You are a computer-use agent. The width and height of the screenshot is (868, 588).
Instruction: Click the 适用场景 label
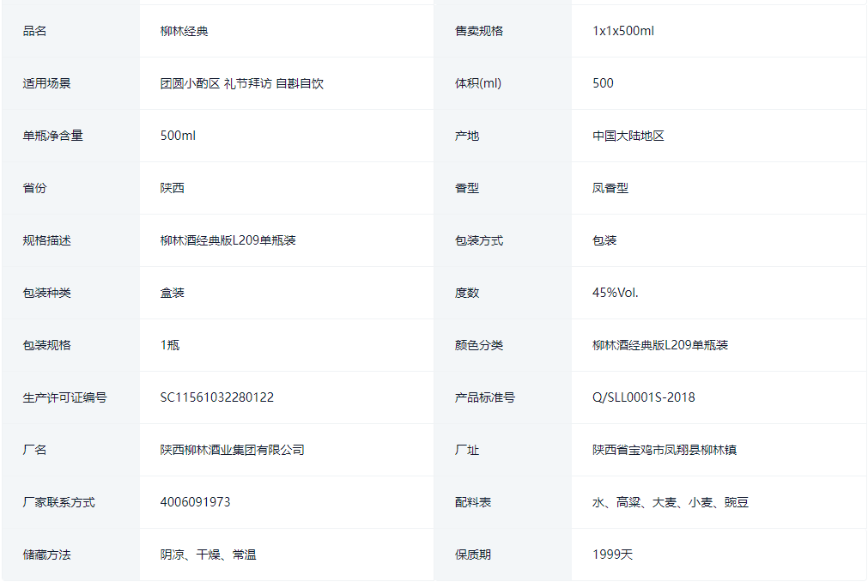point(46,83)
